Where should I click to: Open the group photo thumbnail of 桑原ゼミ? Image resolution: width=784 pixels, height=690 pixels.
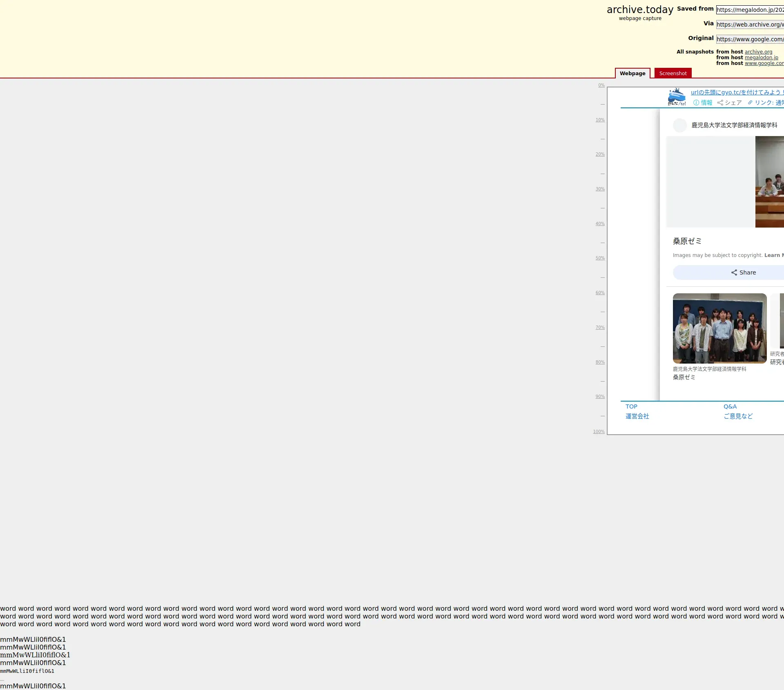coord(719,328)
